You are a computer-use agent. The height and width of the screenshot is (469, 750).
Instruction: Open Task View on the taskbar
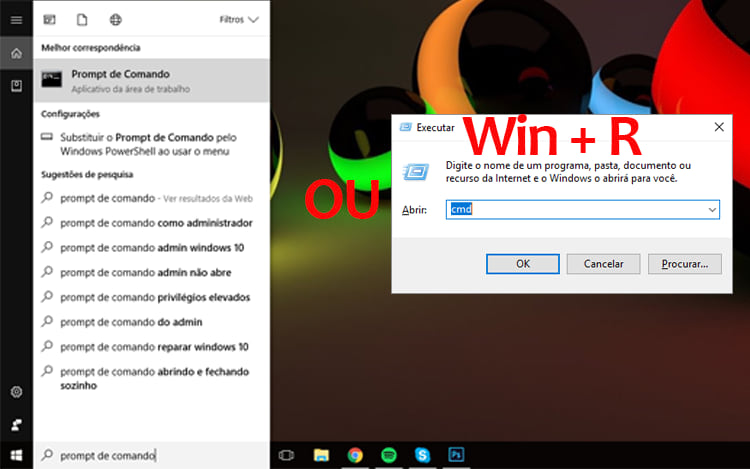[286, 455]
